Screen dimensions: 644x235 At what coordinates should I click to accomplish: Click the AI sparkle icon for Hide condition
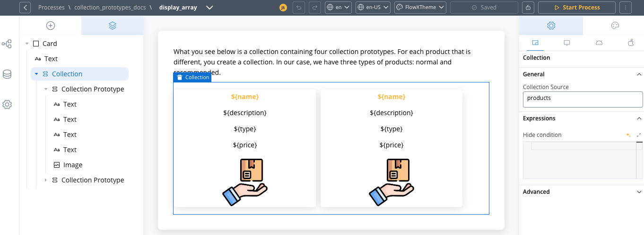click(628, 135)
